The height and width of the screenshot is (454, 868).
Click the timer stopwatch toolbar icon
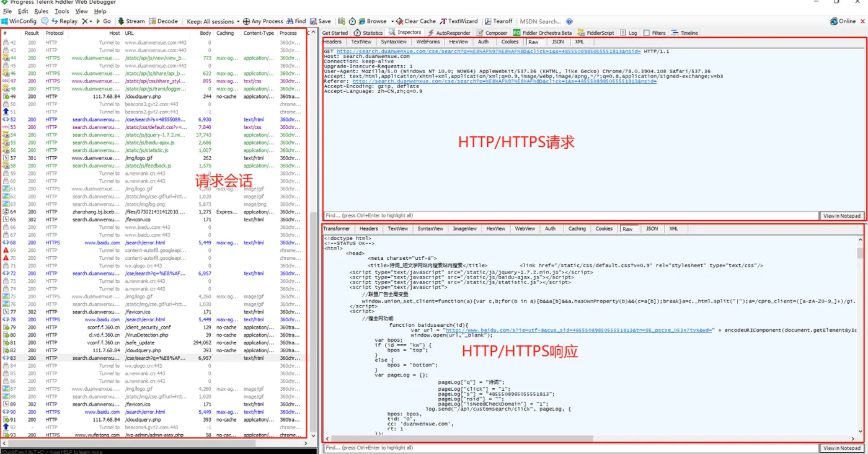tap(352, 21)
